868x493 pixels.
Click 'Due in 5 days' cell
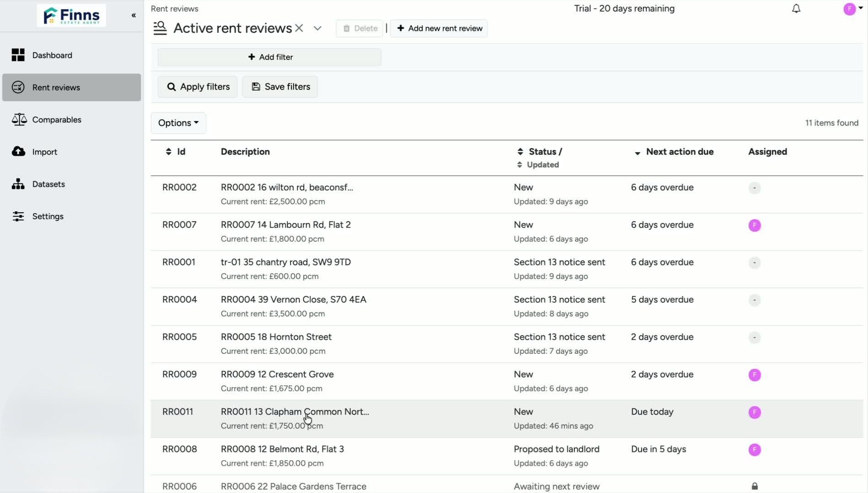coord(658,449)
